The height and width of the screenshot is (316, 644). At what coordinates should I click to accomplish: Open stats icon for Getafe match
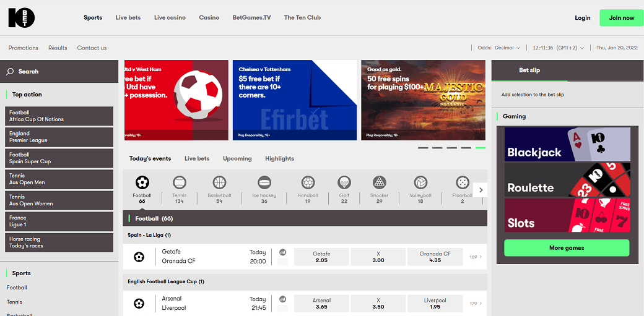[282, 252]
